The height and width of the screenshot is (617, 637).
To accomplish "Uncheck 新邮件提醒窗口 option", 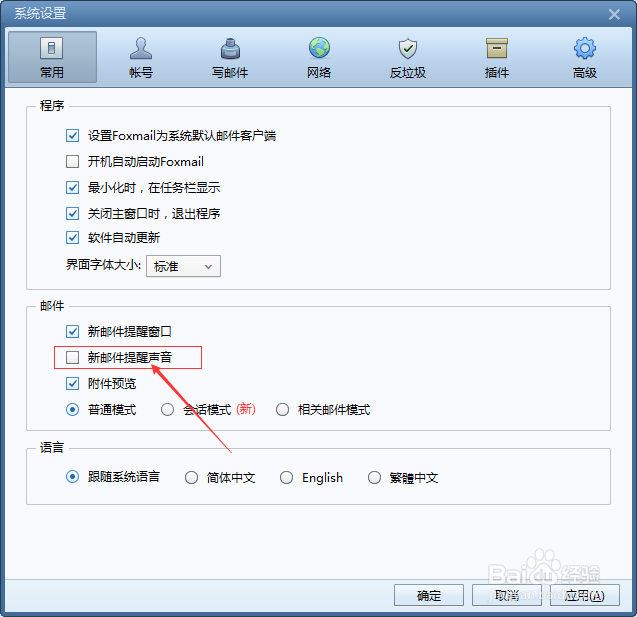I will point(72,331).
